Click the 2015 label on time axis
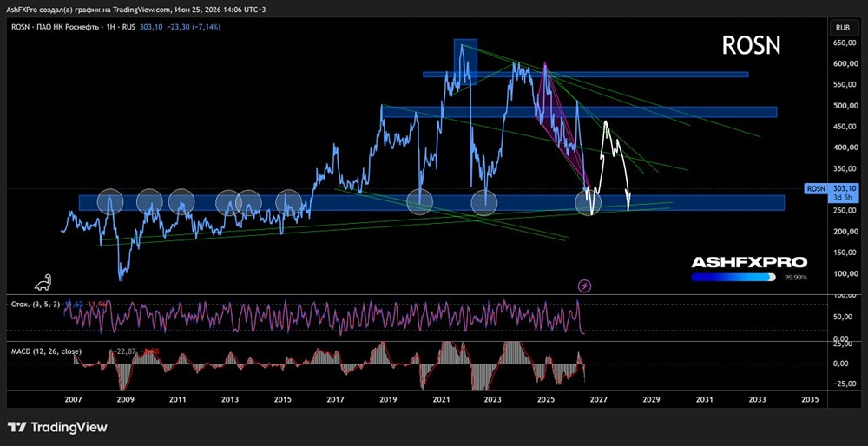This screenshot has height=446, width=868. tap(283, 399)
